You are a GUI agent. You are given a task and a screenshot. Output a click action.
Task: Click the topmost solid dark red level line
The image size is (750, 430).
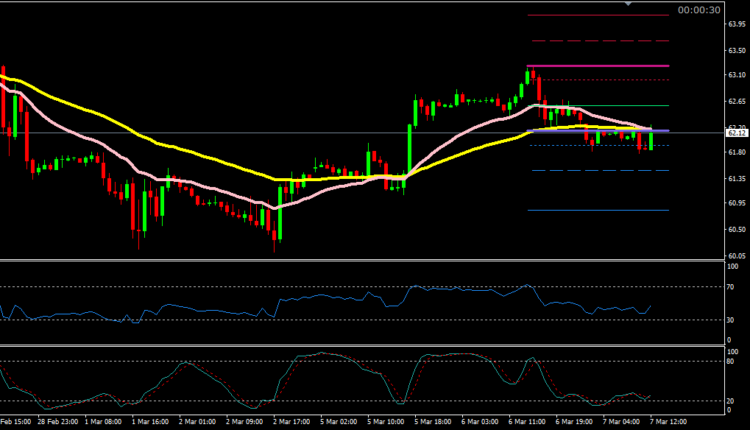point(598,15)
